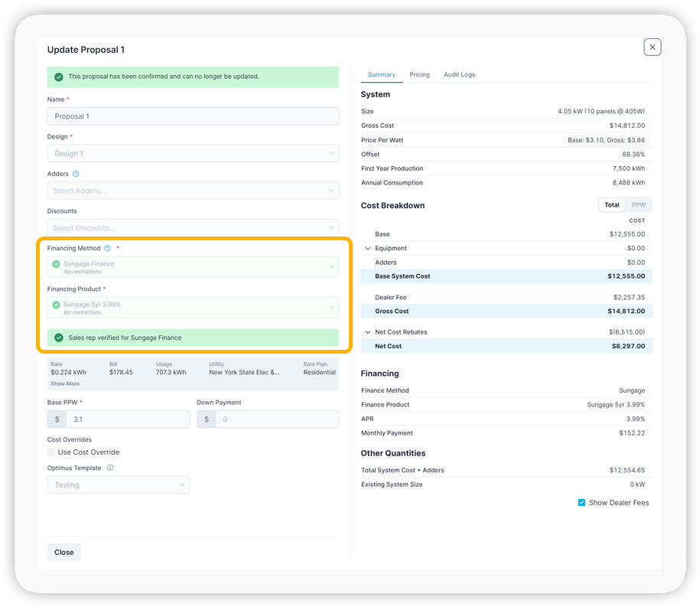
Task: Switch to the Pricing tab
Action: tap(419, 74)
